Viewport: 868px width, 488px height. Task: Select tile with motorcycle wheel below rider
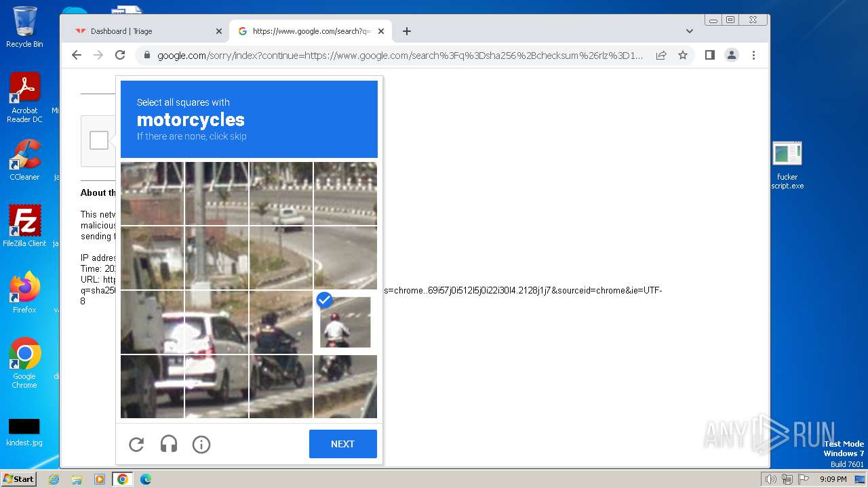(x=345, y=386)
